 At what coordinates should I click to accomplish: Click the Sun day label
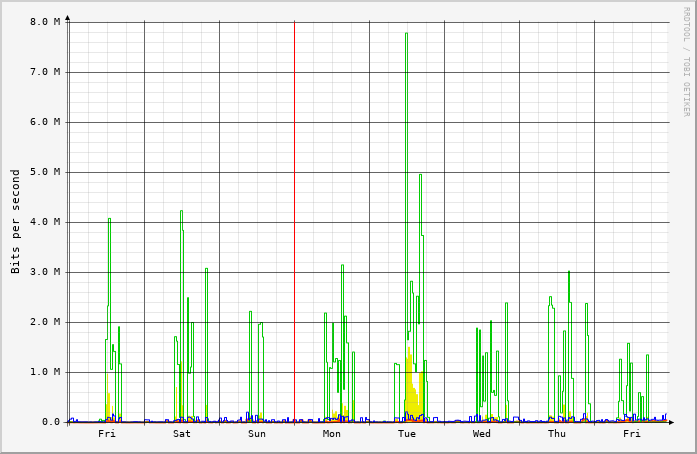(256, 434)
